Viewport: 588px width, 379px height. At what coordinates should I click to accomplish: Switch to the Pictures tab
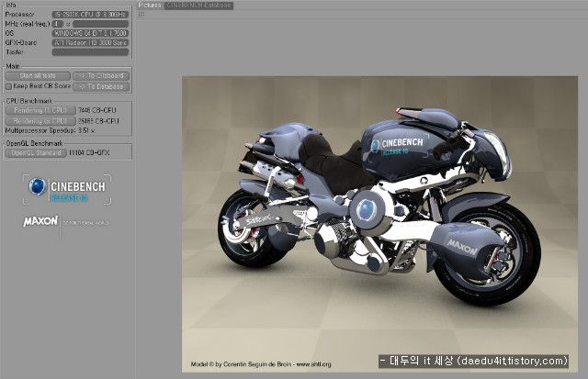click(x=150, y=6)
